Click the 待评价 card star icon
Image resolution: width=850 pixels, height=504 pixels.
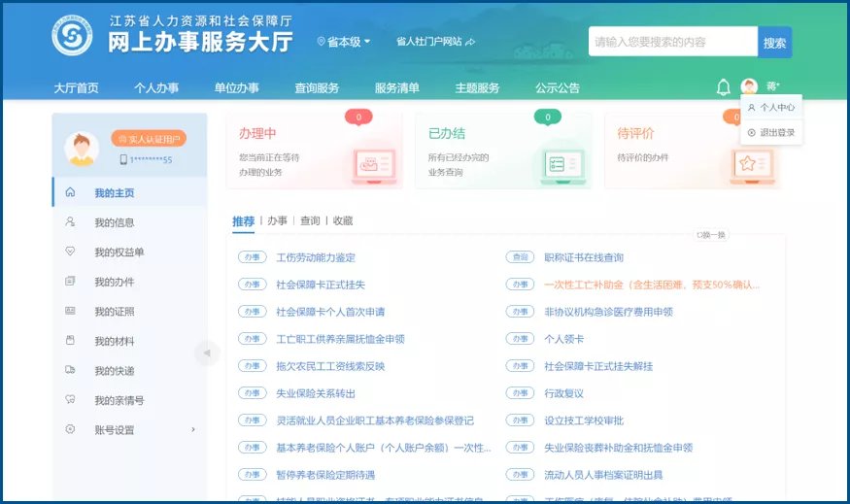[746, 164]
